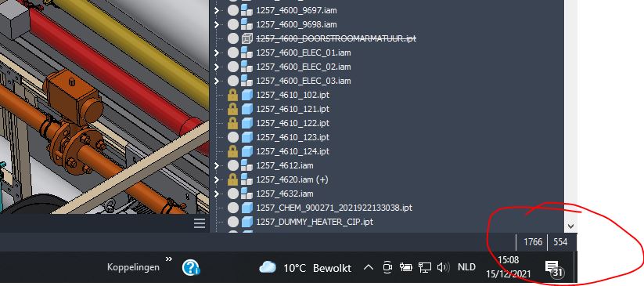Click status circle of 1257_4600_DOORSTROOMARMATUUR.ipt
Image resolution: width=644 pixels, height=286 pixels.
(233, 38)
